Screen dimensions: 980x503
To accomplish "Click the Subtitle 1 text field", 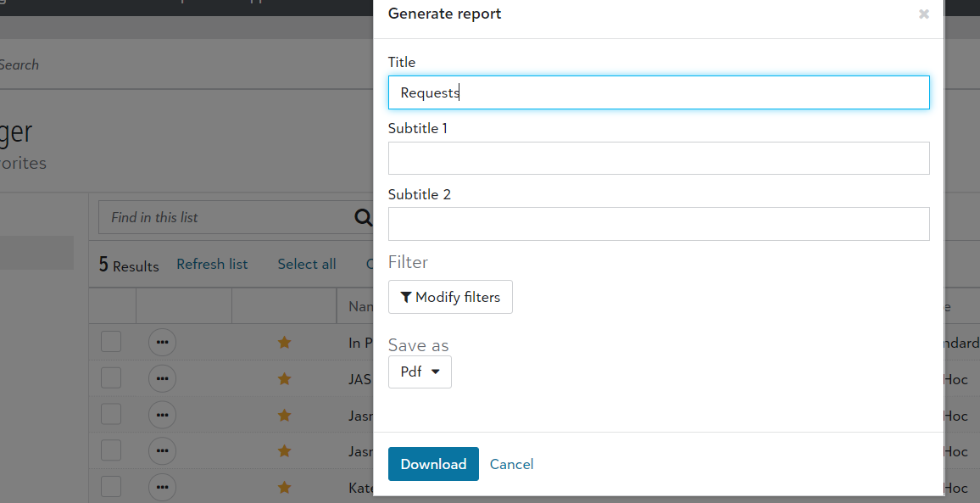I will click(x=658, y=158).
